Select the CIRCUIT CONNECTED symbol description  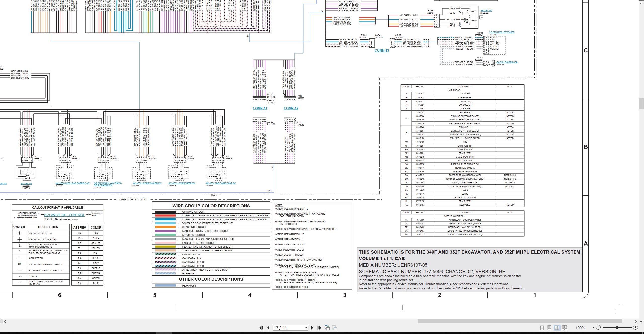[x=40, y=233]
